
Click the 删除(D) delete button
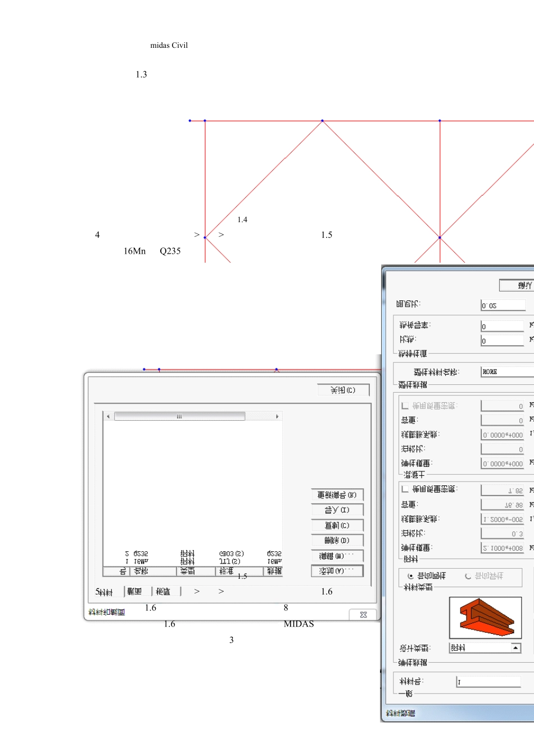coord(337,541)
